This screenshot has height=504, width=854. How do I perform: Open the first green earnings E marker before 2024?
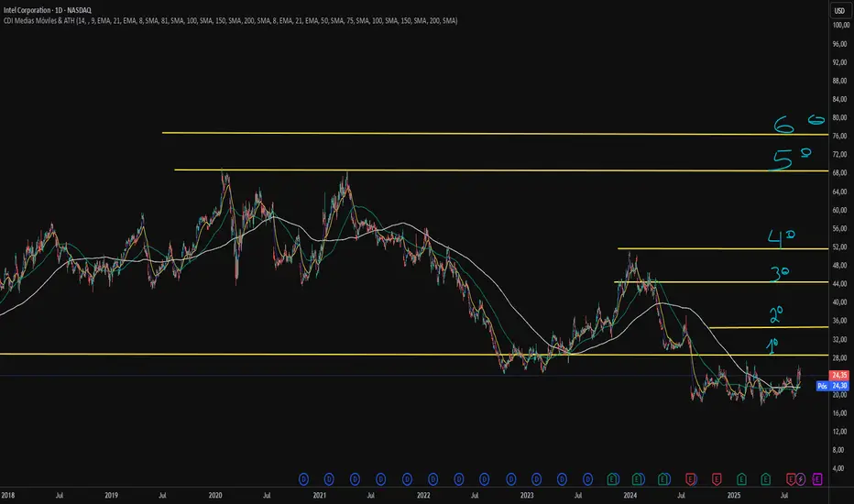tap(612, 479)
